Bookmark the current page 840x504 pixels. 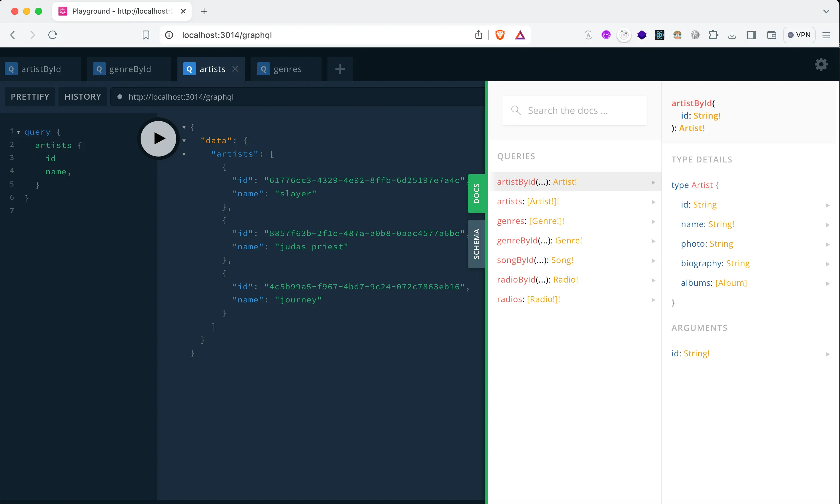click(146, 35)
